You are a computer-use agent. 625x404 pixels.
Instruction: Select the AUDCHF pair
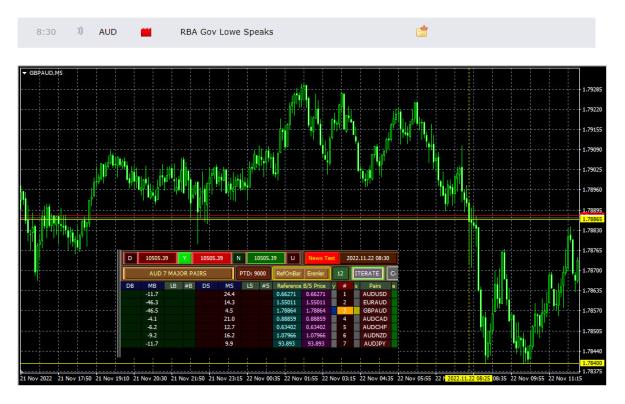tap(375, 327)
